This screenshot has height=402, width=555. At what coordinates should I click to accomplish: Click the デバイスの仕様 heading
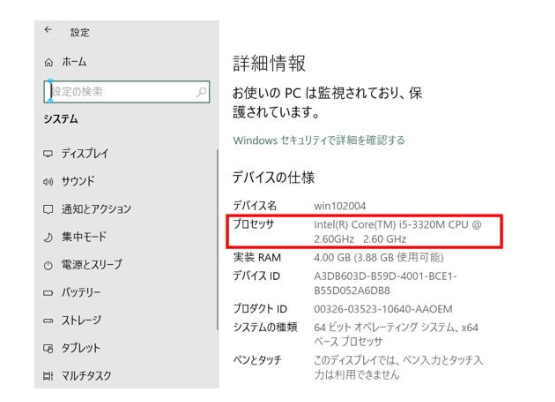pos(274,178)
